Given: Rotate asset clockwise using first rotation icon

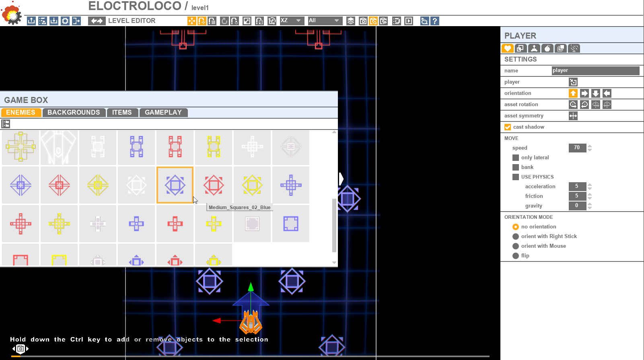Looking at the screenshot, I should 573,105.
